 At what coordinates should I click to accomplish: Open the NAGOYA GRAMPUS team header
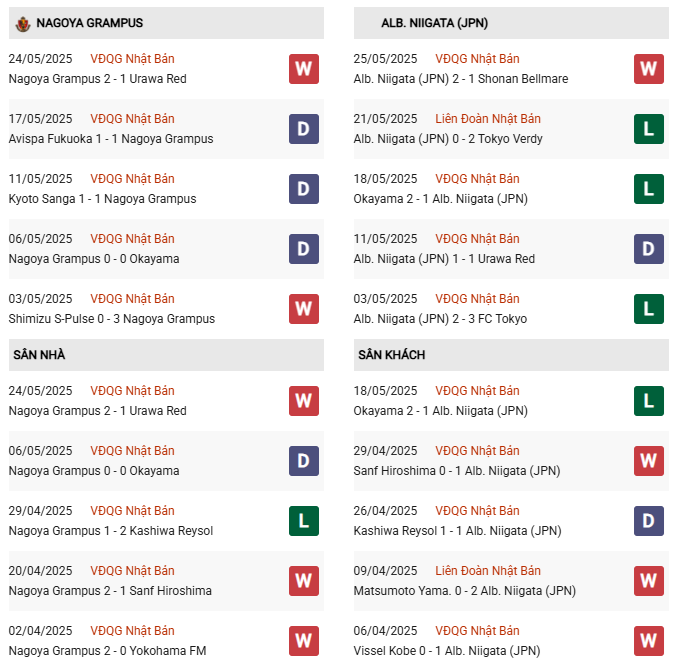point(166,23)
